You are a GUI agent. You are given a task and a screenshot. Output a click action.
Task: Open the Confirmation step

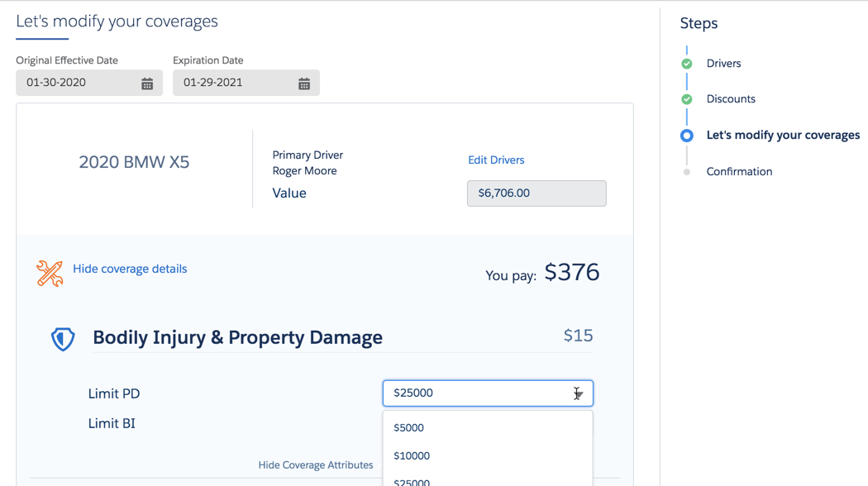[739, 172]
